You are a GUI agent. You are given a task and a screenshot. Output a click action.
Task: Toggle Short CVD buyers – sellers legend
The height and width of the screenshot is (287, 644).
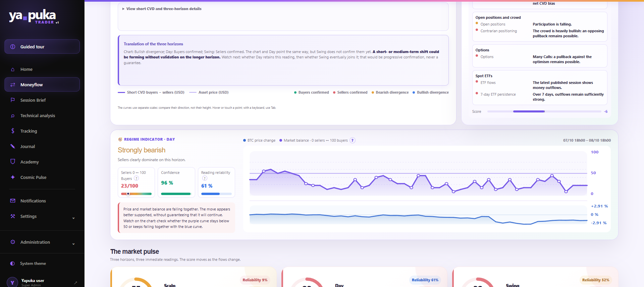(x=151, y=92)
